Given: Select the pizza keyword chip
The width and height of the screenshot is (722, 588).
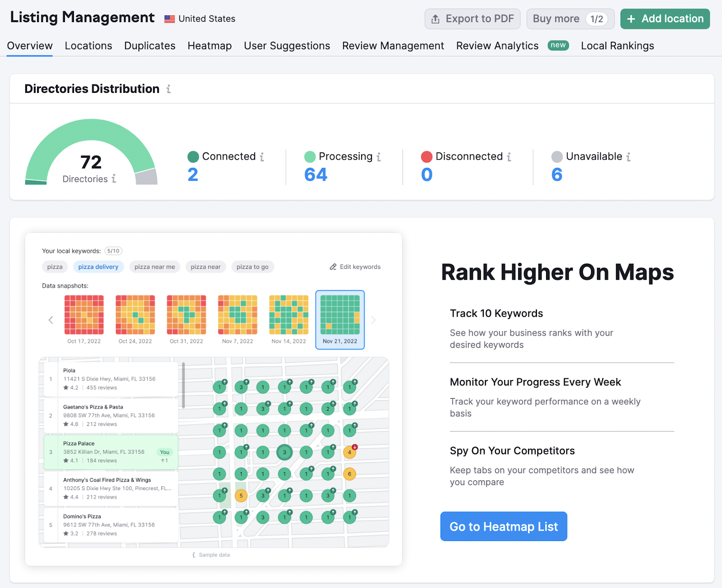Looking at the screenshot, I should [x=54, y=267].
